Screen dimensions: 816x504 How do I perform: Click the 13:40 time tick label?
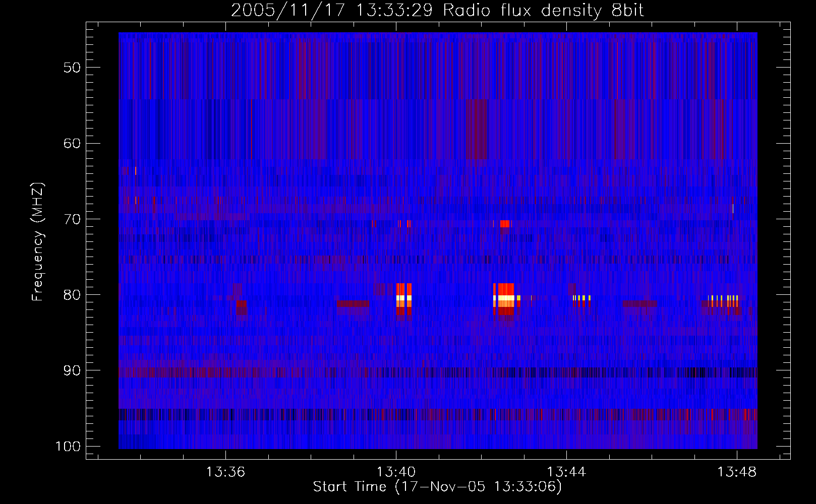396,472
